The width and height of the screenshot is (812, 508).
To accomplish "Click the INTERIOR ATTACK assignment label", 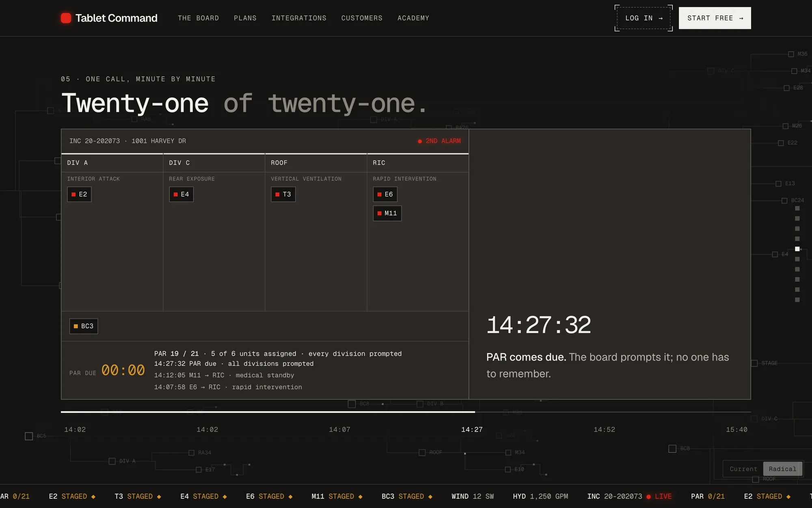I will (x=93, y=179).
